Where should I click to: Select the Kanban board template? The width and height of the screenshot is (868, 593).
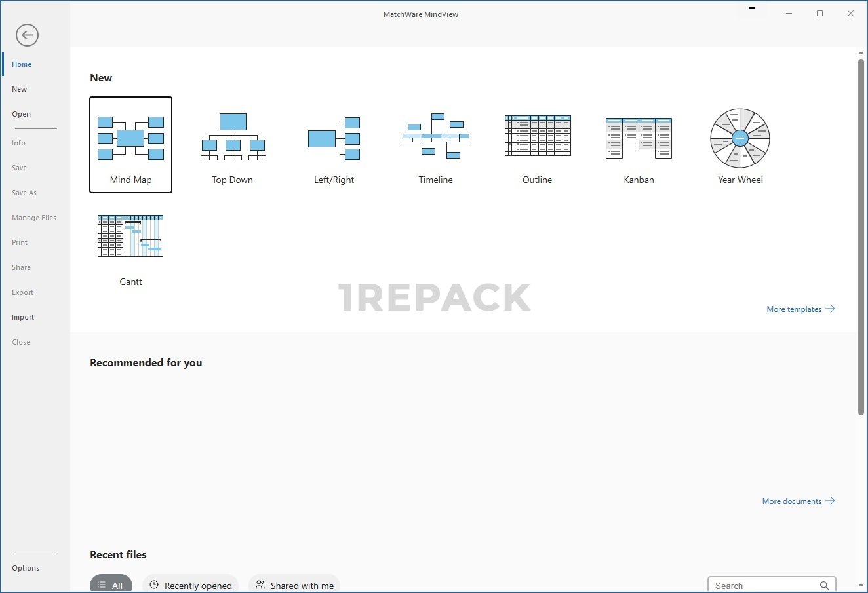point(639,138)
